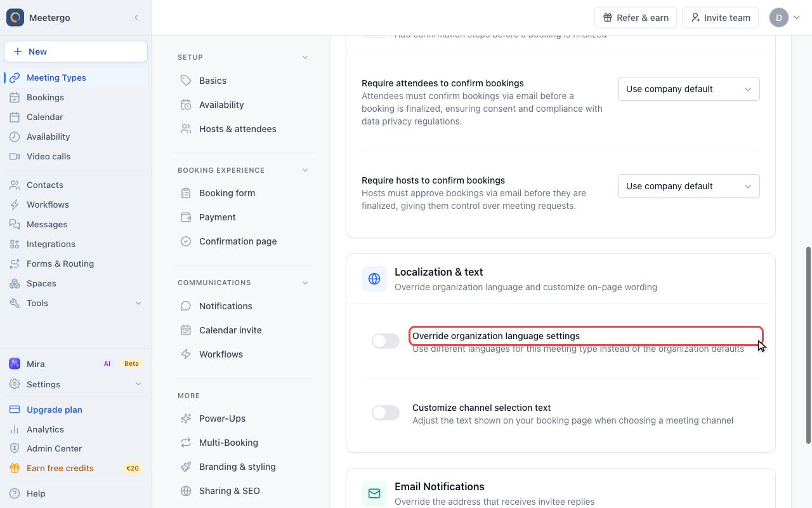Open Meeting Types in sidebar
This screenshot has width=812, height=508.
point(76,77)
